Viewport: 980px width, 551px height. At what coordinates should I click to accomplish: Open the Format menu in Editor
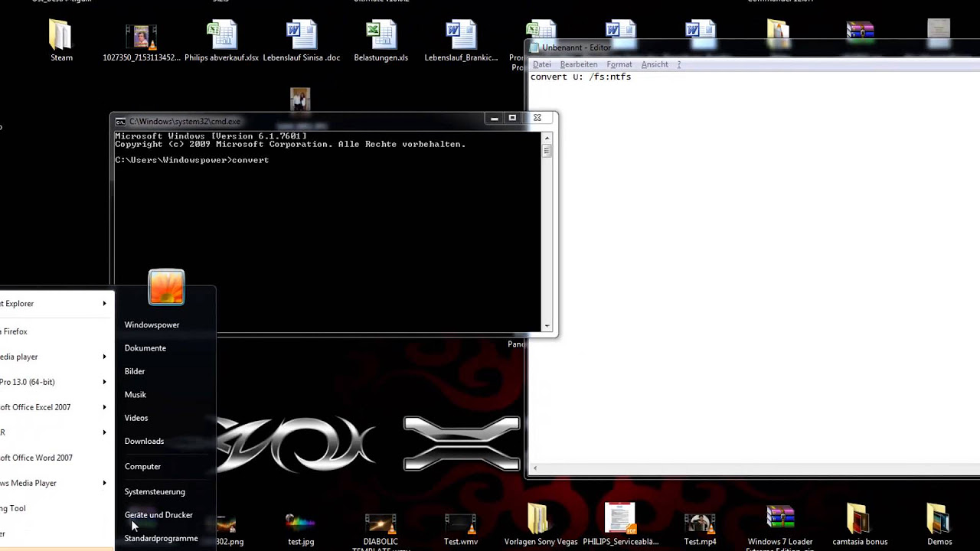tap(619, 64)
